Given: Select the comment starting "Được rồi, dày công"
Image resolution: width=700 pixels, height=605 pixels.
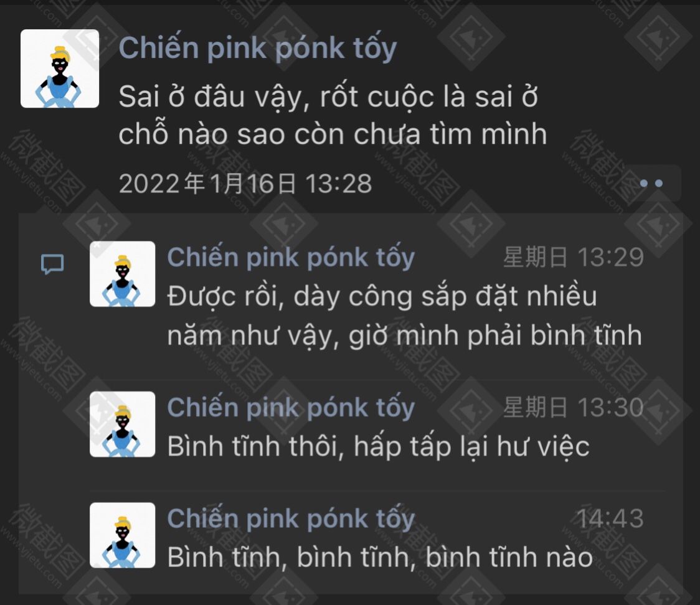Looking at the screenshot, I should [404, 316].
